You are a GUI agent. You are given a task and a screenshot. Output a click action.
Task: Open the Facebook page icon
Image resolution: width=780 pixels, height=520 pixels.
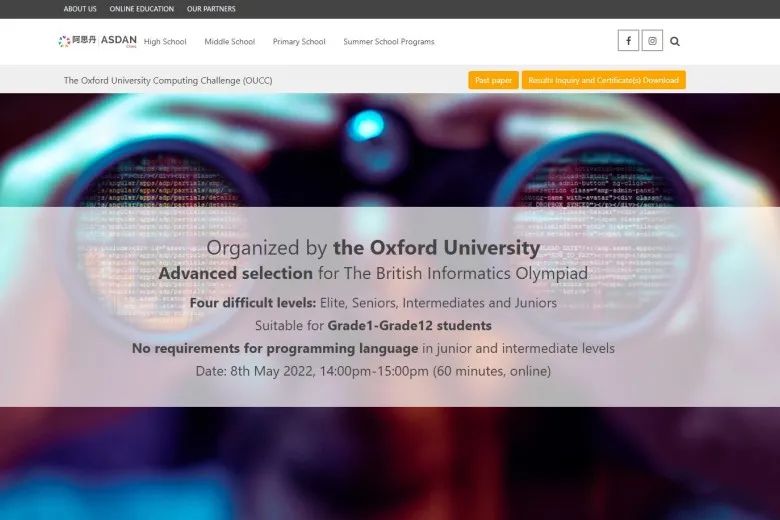(x=628, y=41)
